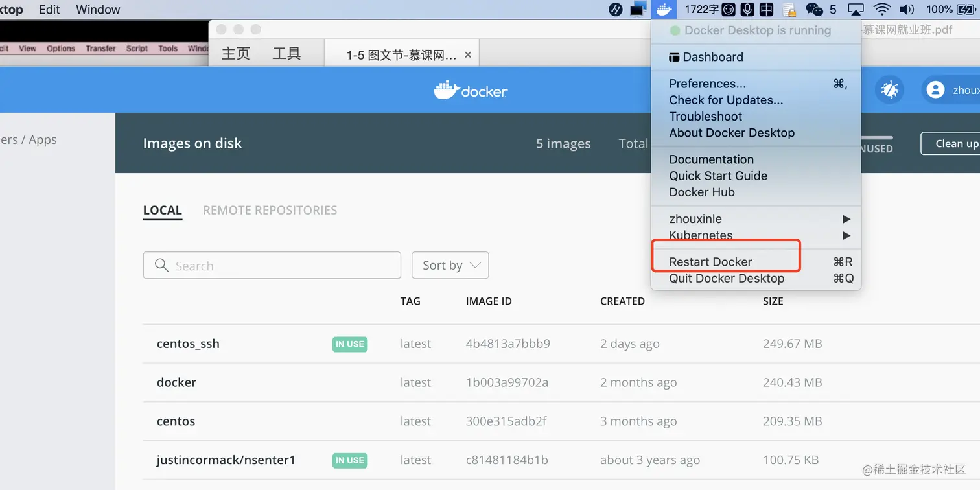Click IN USE badge for justincormack/nsenter1

[350, 461]
